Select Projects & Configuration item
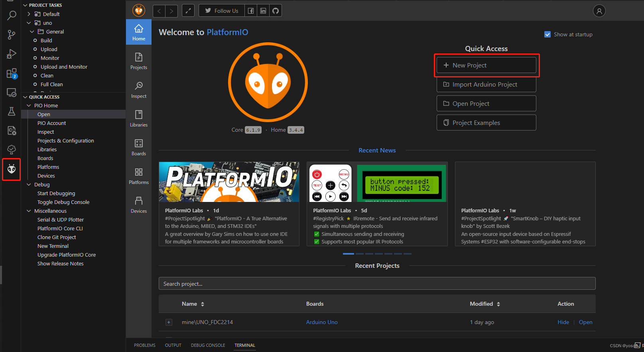This screenshot has height=352, width=644. tap(66, 140)
